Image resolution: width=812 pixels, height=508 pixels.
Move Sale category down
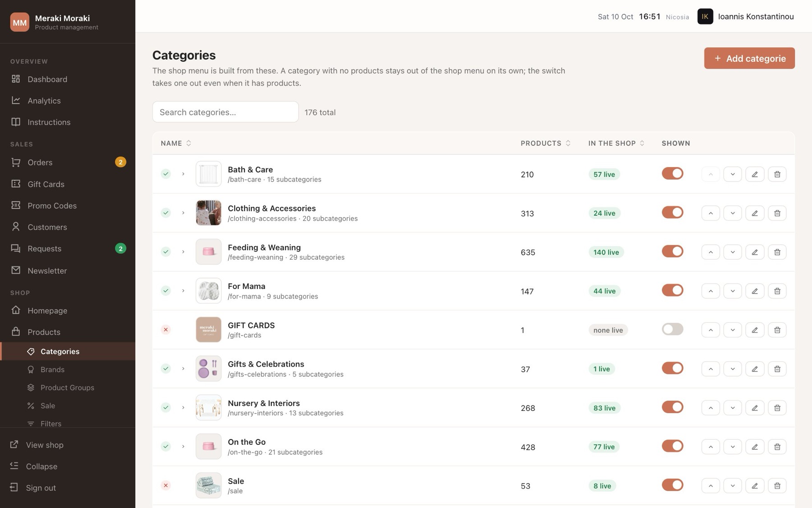pyautogui.click(x=733, y=486)
